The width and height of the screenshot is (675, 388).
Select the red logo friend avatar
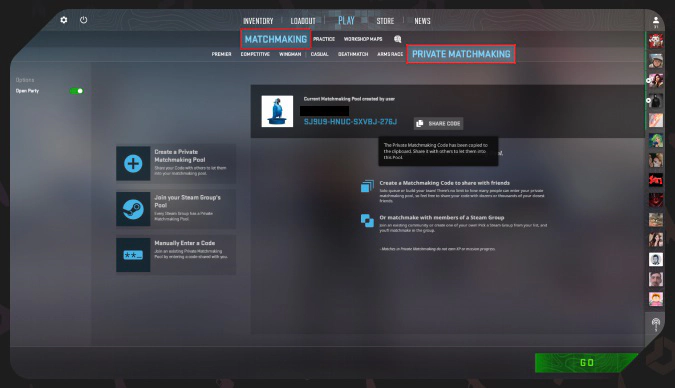coord(656,180)
